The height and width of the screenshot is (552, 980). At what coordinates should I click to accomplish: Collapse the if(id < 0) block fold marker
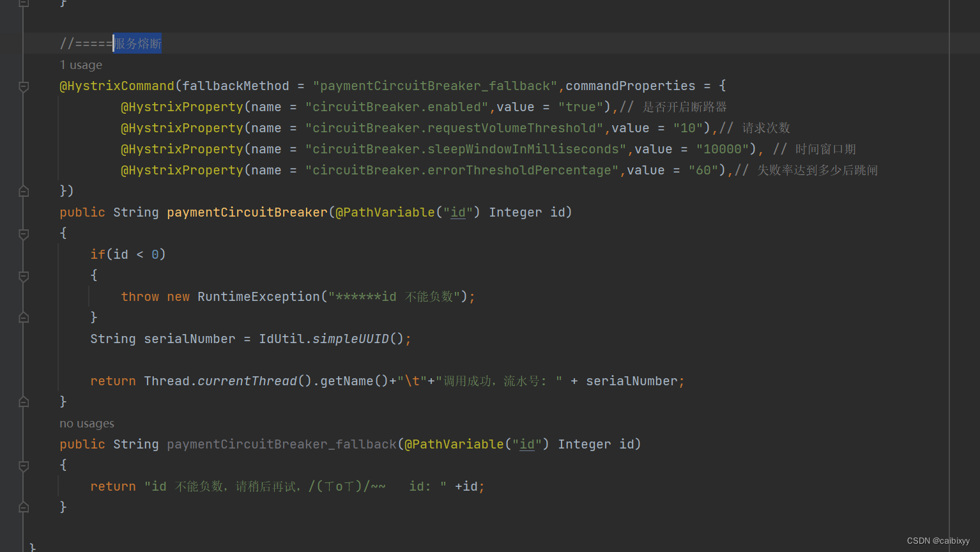tap(24, 276)
